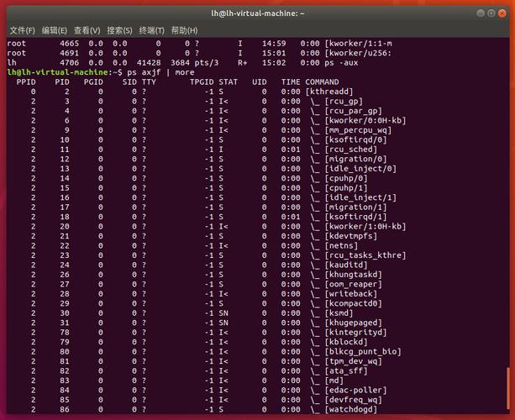Viewport: 515px width, 420px height.
Task: Open the 文件(F) menu
Action: [23, 30]
